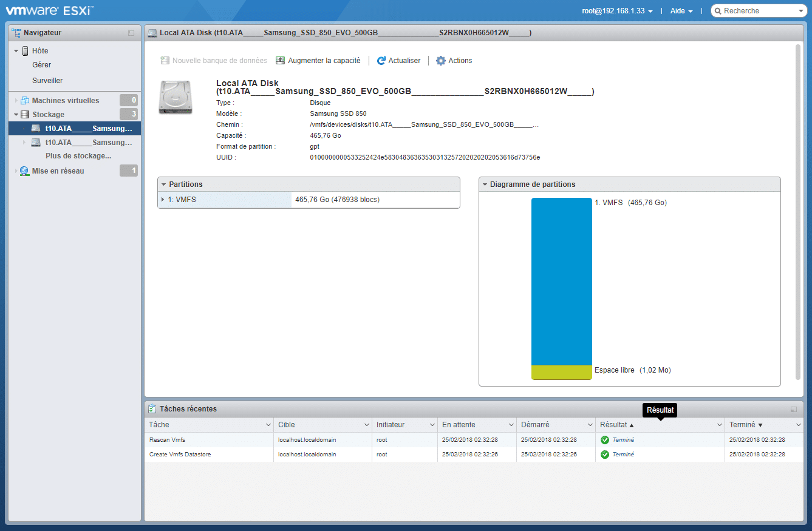Open the root@192.168.1.33 user dropdown
Screen dimensions: 812x531
(617, 11)
